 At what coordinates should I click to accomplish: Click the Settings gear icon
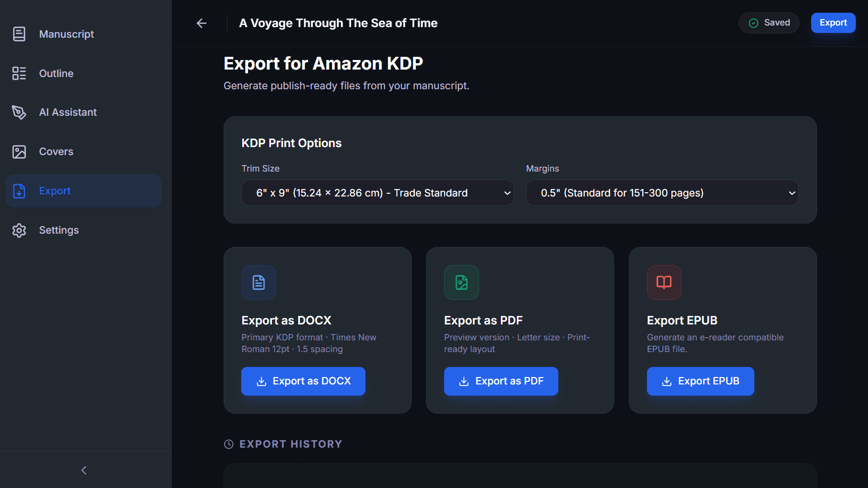19,230
